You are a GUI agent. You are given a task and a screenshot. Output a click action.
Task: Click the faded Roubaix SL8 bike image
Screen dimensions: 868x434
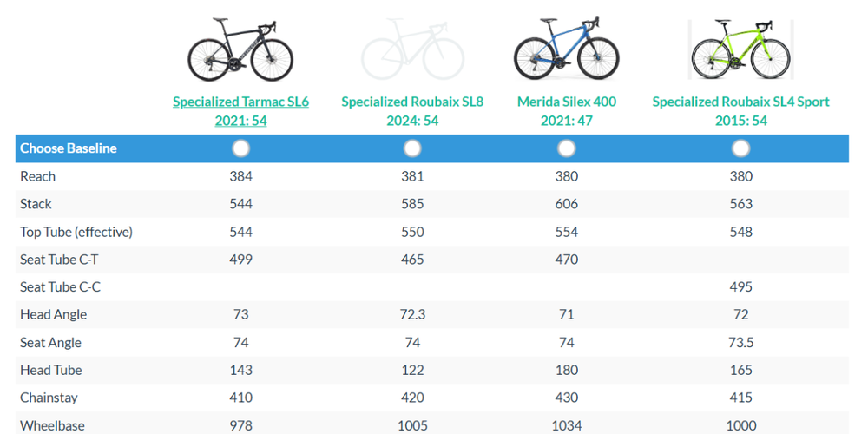point(412,49)
